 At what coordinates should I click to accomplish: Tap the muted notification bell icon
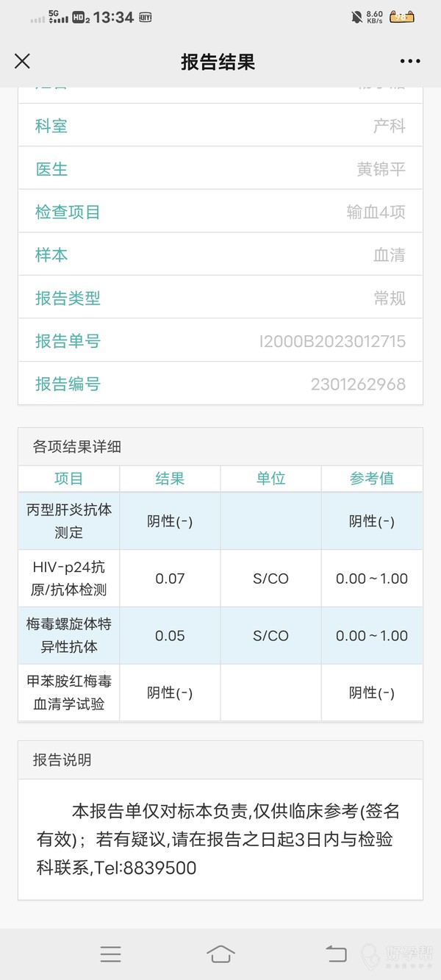[x=357, y=16]
